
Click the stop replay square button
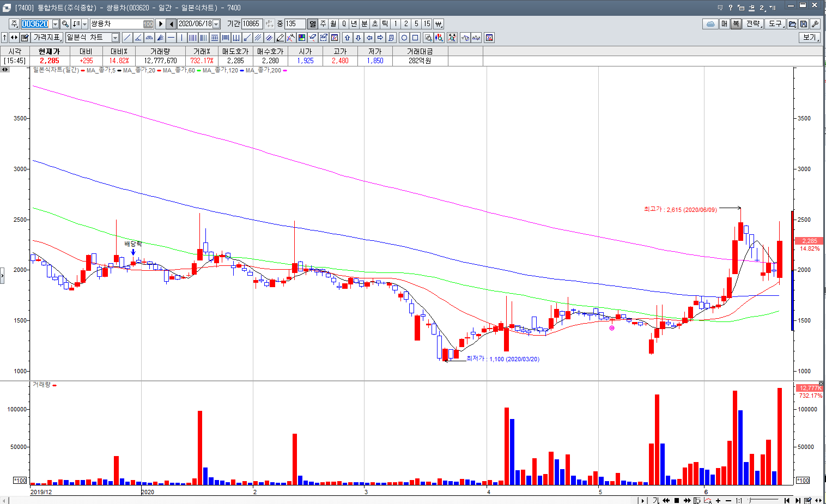tap(677, 500)
